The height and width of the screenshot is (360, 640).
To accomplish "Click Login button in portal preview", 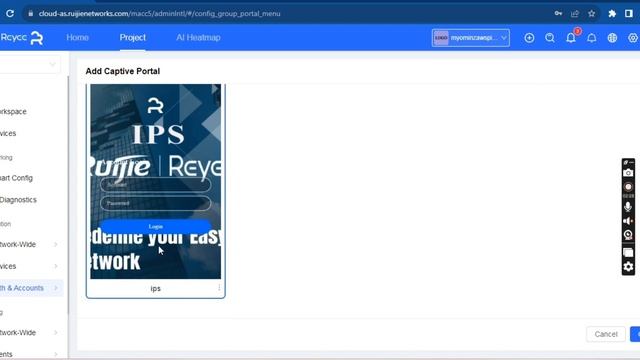I will pos(156,226).
